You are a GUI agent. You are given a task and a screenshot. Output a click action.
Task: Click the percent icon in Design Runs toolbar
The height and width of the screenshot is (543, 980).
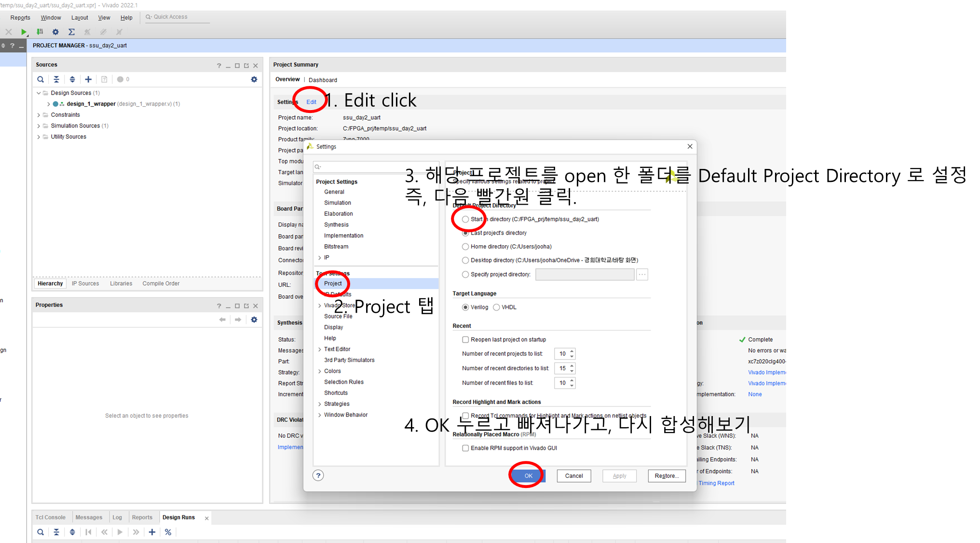(x=168, y=532)
